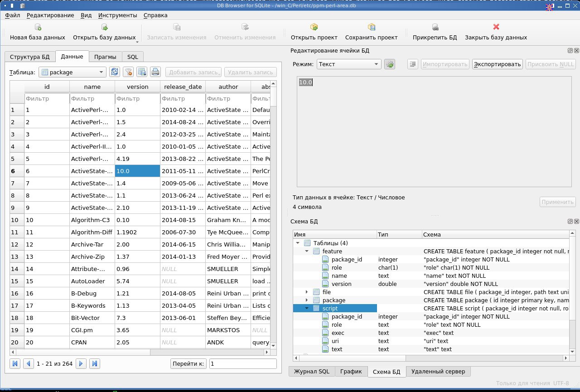
Task: Switch to the Журнал SQL tab
Action: (312, 372)
